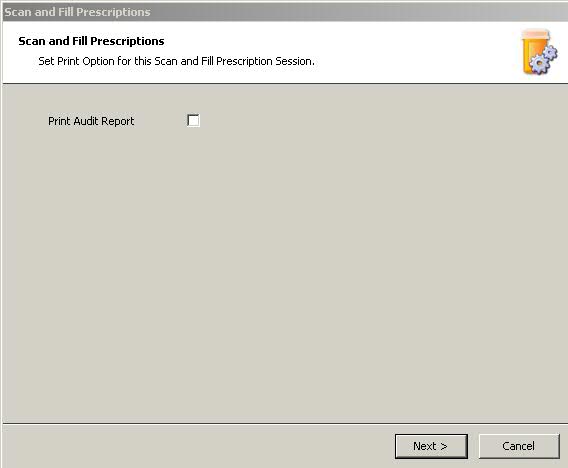
Task: Toggle printing of the audit report
Action: (x=193, y=120)
